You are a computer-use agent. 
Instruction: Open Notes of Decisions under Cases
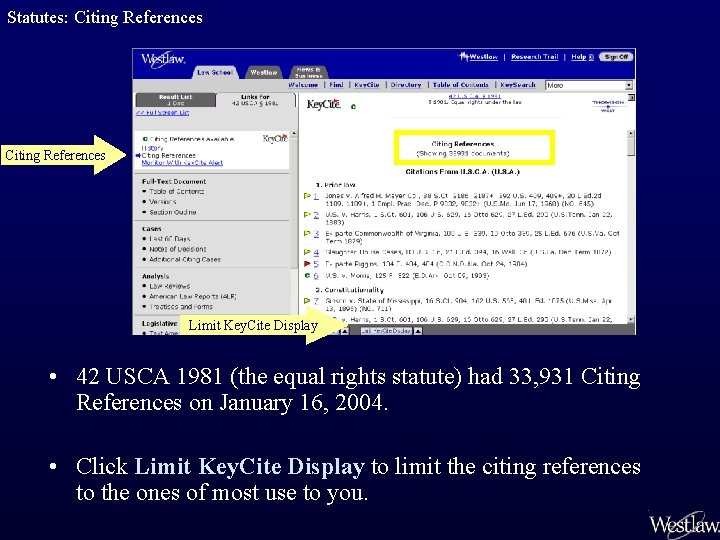point(178,249)
